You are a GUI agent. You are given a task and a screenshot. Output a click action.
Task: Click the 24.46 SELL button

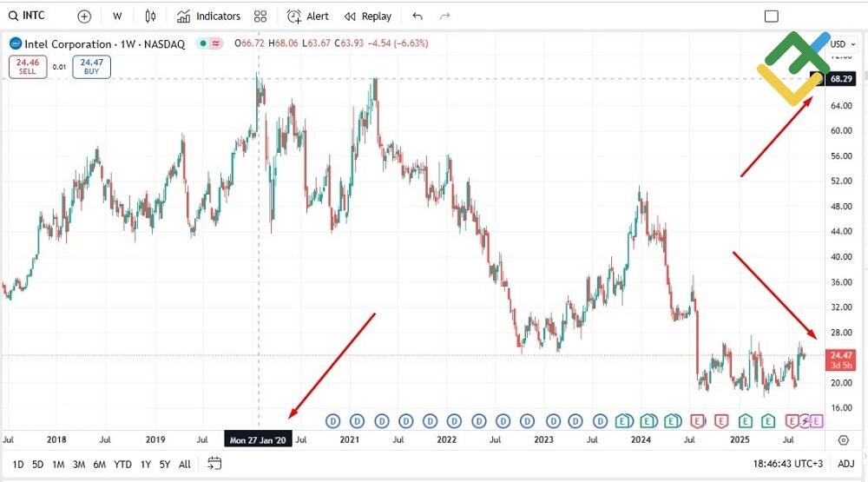tap(28, 67)
